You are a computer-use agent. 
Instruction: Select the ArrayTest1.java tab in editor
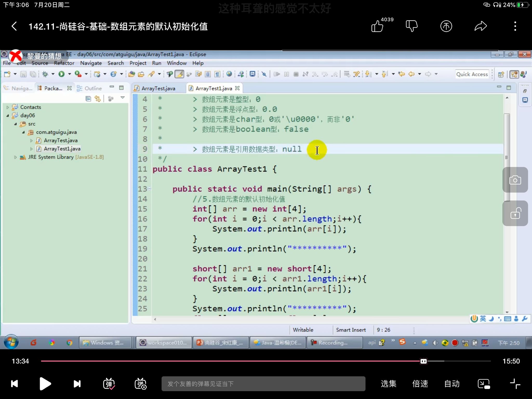click(x=214, y=88)
